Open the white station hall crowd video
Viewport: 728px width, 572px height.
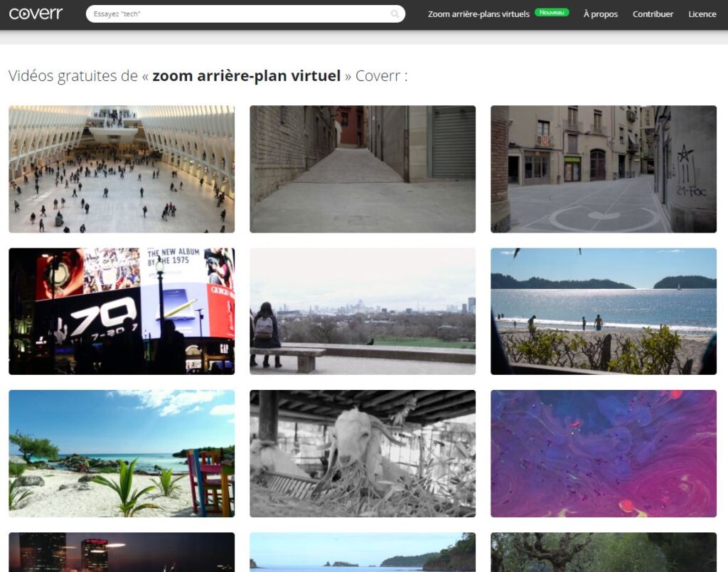click(x=122, y=169)
